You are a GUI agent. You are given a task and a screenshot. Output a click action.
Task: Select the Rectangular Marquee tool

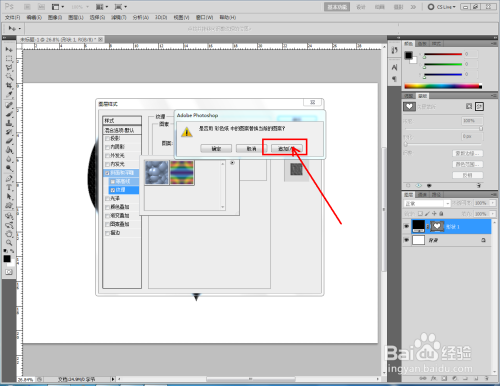click(9, 59)
